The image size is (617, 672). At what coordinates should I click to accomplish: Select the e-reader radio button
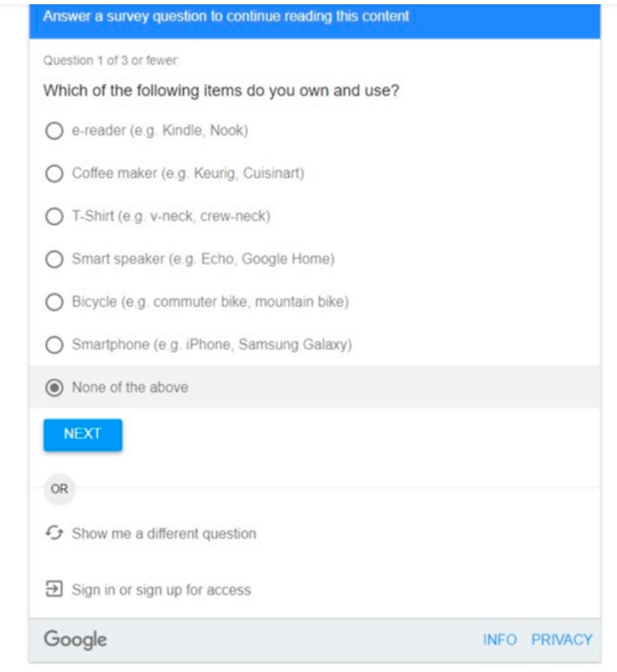(54, 131)
